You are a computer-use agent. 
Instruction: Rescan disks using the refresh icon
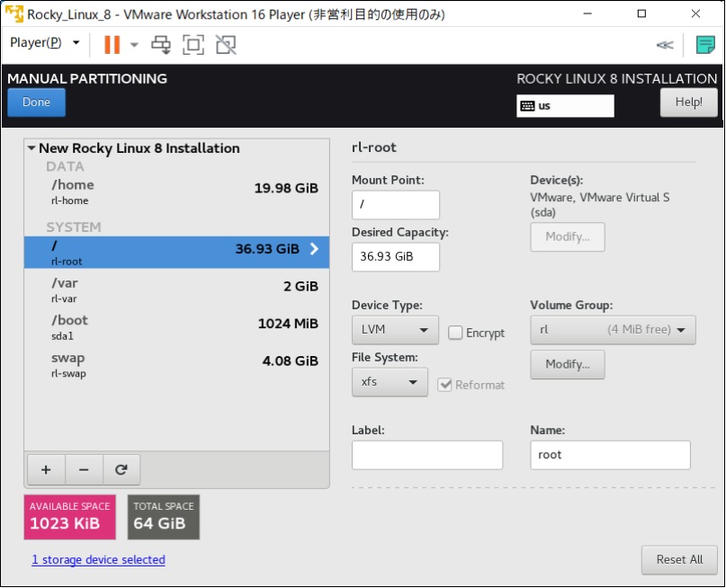[x=121, y=468]
